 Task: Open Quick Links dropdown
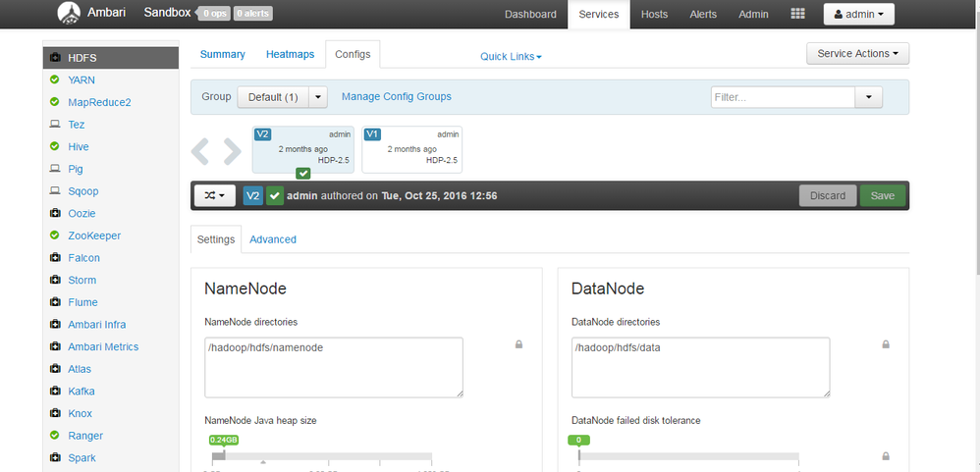point(511,57)
